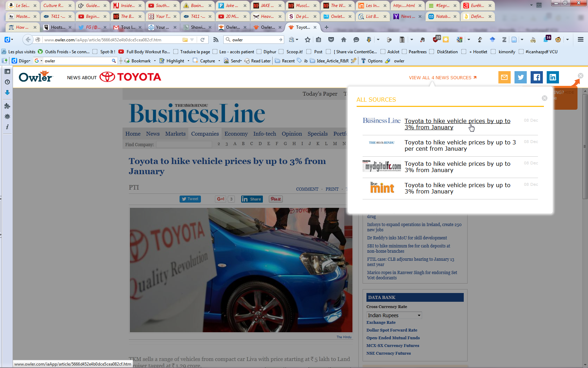Open a new tab with plus button

(327, 27)
